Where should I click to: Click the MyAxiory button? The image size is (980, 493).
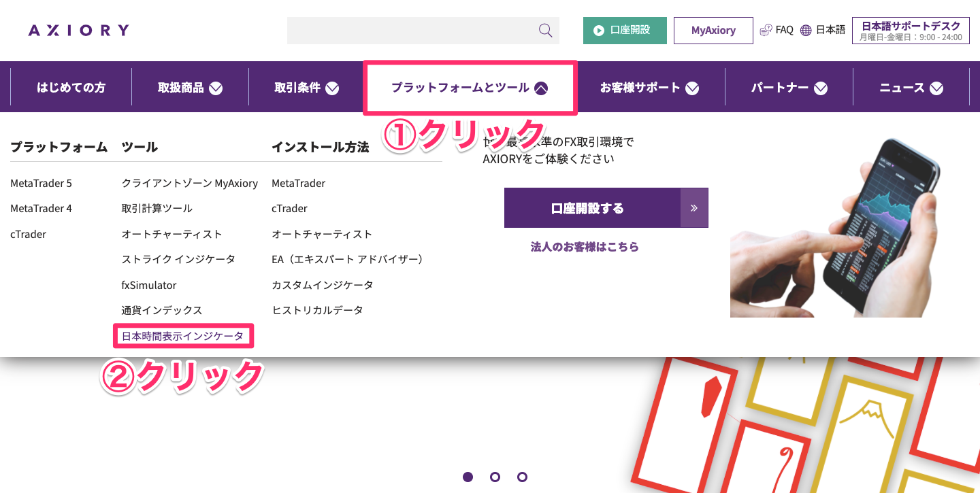[x=713, y=31]
